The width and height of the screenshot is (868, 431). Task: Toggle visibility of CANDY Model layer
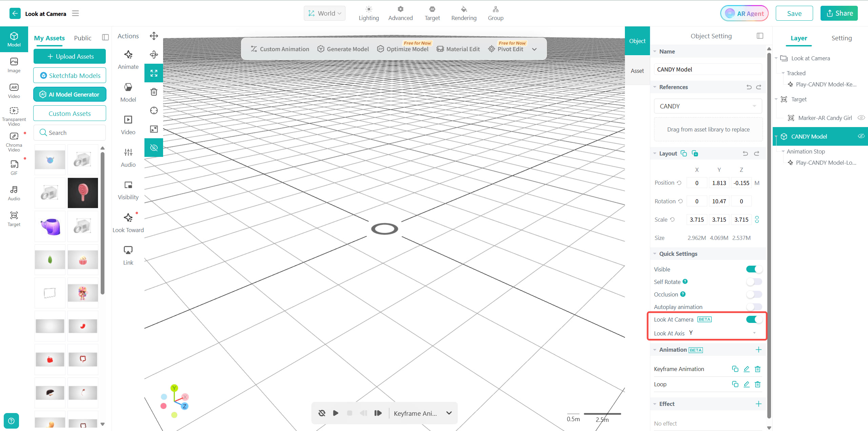pos(861,136)
